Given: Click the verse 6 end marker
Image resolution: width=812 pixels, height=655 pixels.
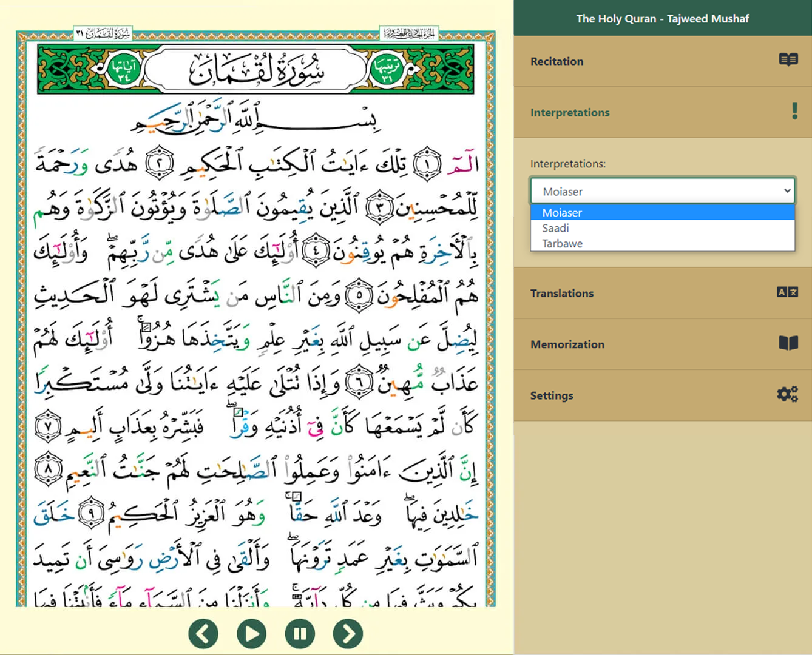Looking at the screenshot, I should point(359,382).
